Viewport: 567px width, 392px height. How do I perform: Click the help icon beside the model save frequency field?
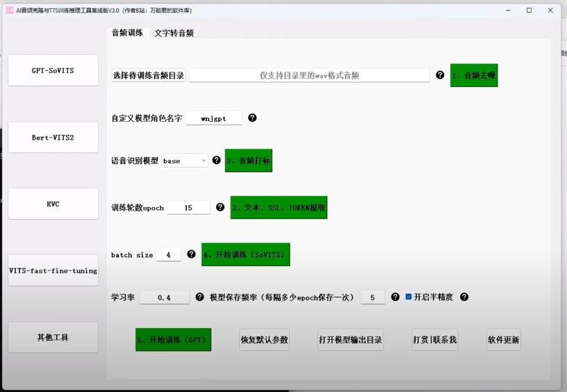395,297
